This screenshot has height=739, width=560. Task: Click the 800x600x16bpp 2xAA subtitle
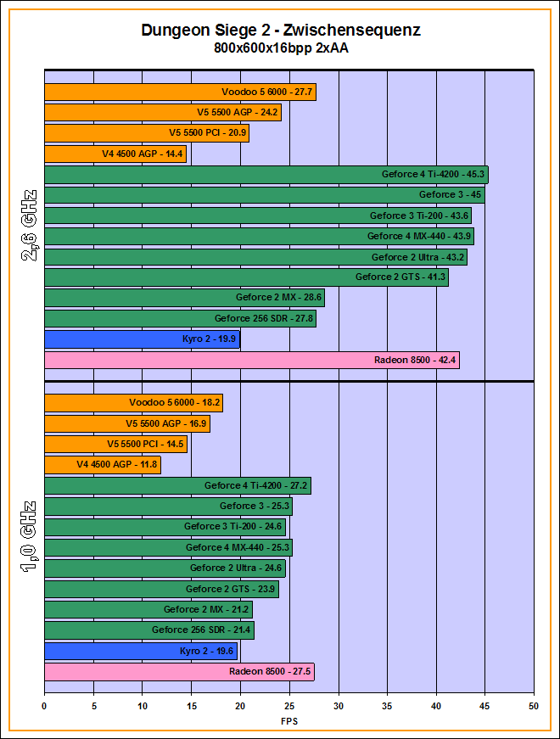(x=281, y=48)
